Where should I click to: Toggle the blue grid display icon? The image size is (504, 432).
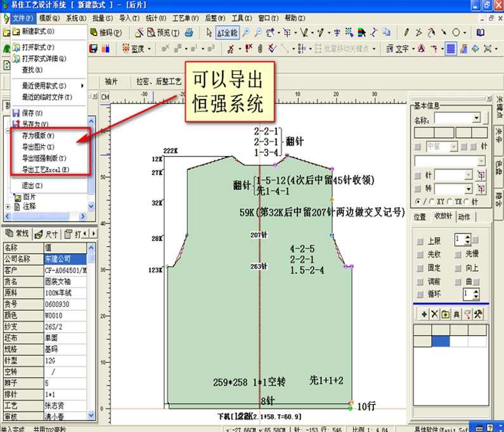click(451, 49)
